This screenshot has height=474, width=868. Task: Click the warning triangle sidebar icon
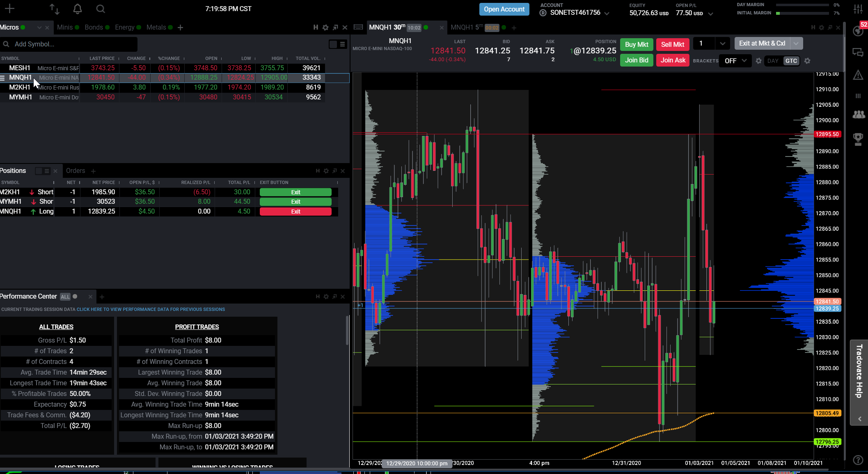(858, 75)
